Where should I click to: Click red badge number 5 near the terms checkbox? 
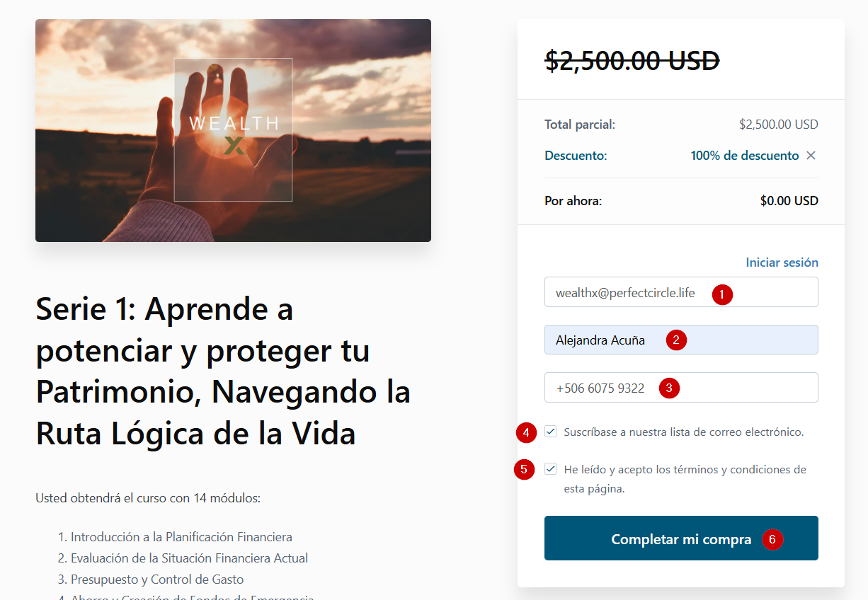524,469
